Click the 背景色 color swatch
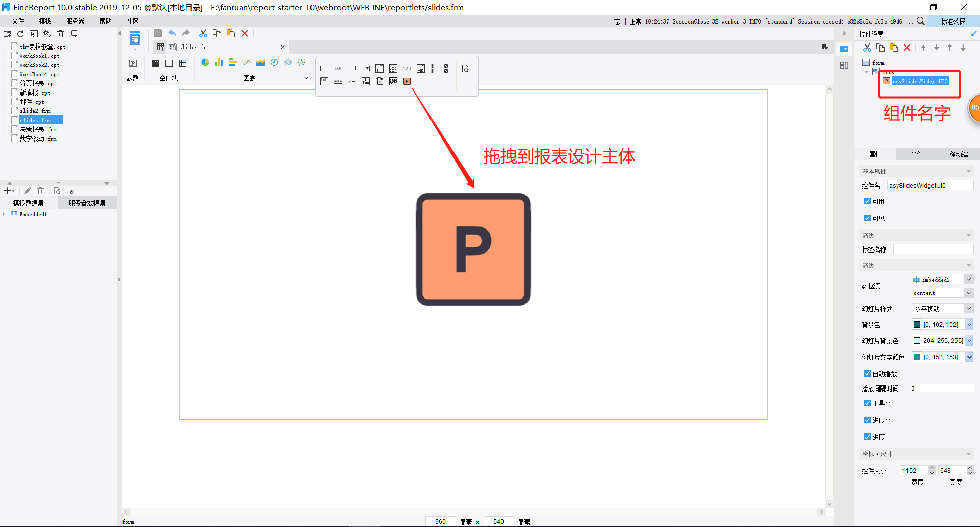980x527 pixels. point(917,325)
